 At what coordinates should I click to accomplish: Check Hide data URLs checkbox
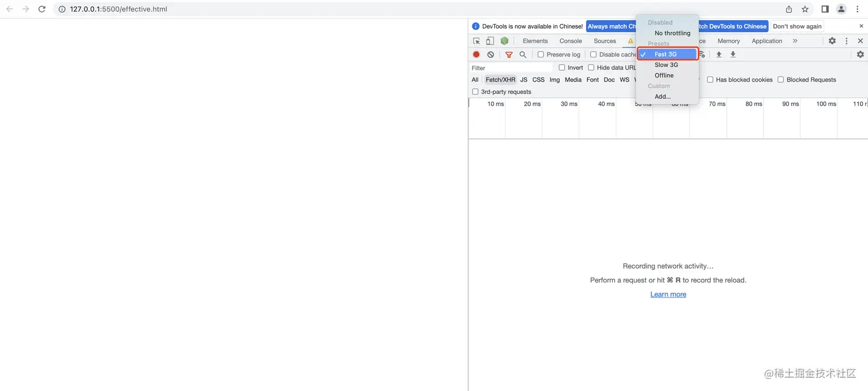(591, 68)
